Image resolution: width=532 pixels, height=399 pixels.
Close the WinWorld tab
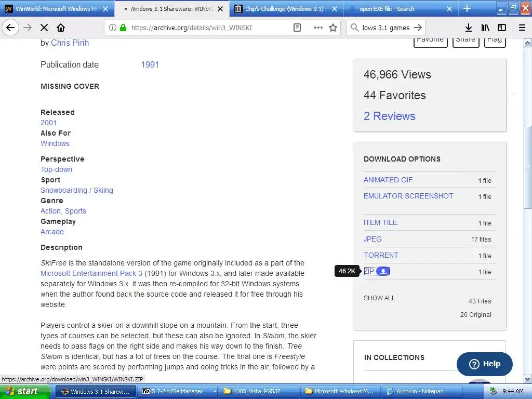coord(105,9)
